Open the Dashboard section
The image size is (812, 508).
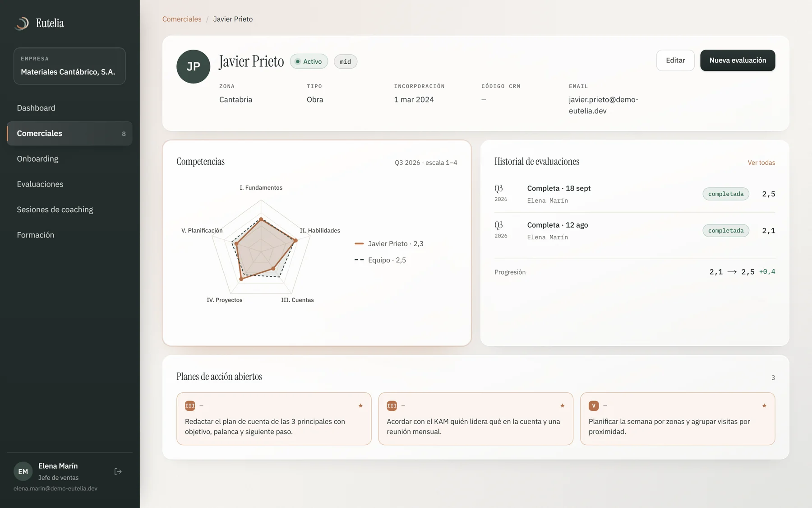(x=69, y=108)
